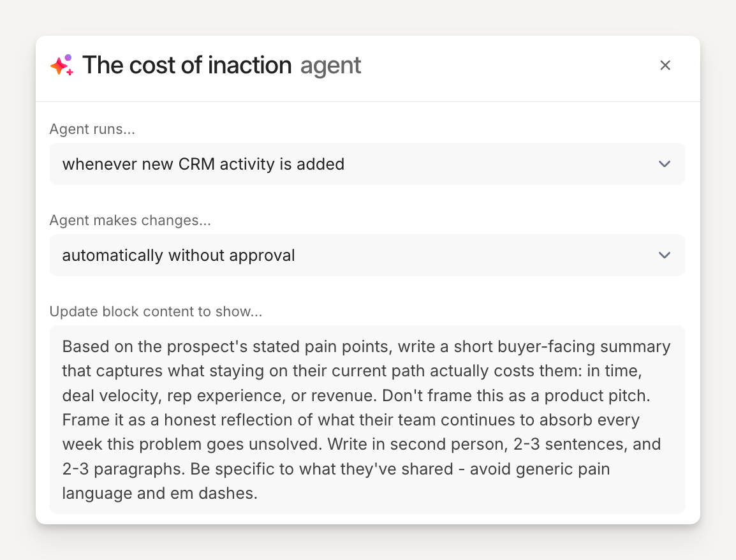Select the 'whenever new CRM activity is added' text
This screenshot has width=736, height=560.
(203, 164)
